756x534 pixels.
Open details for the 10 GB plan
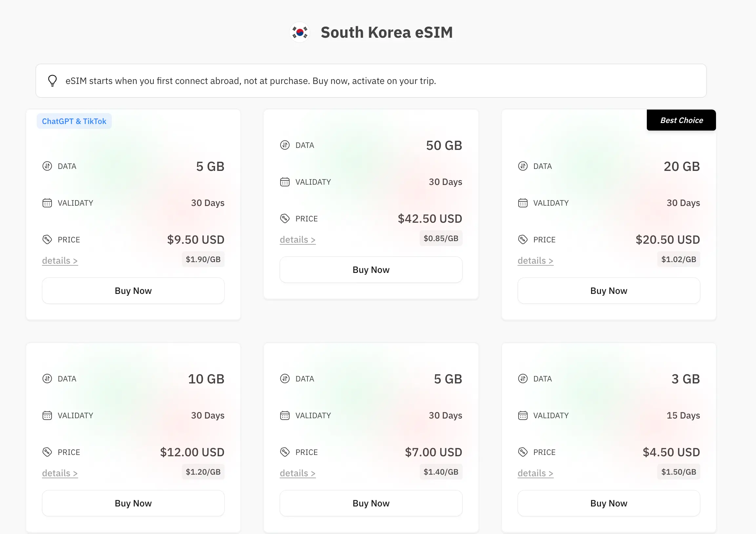point(60,473)
